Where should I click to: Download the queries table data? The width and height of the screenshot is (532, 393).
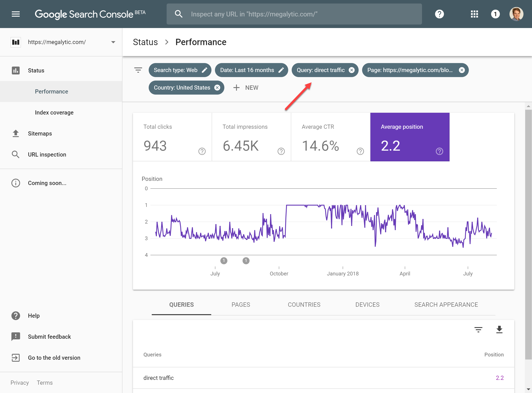pyautogui.click(x=499, y=330)
